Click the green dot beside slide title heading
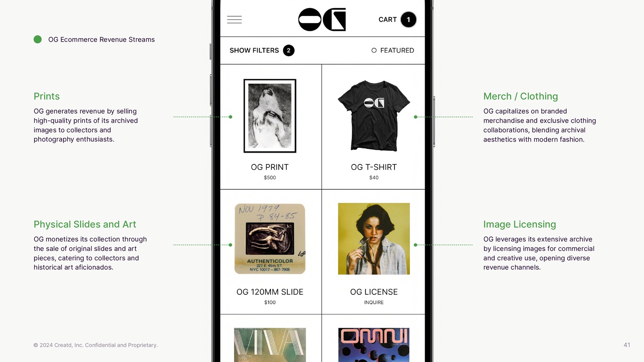Viewport: 644px width, 362px height. pyautogui.click(x=38, y=39)
